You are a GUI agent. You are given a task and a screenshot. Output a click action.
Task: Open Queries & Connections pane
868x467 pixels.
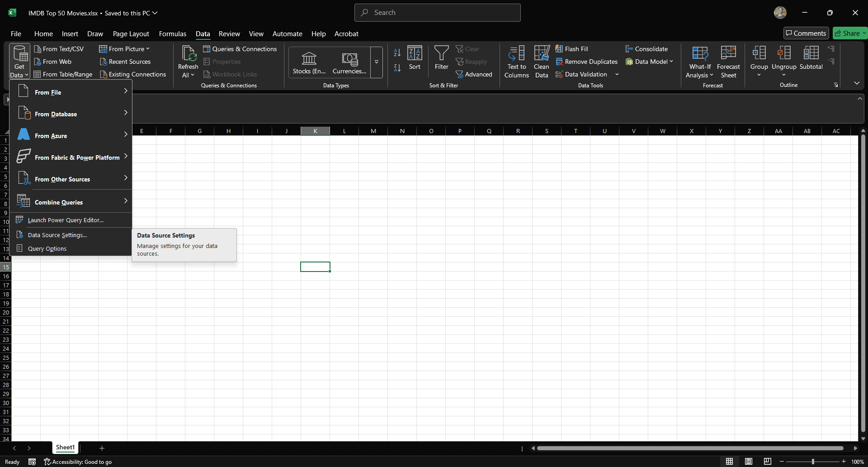click(x=240, y=49)
